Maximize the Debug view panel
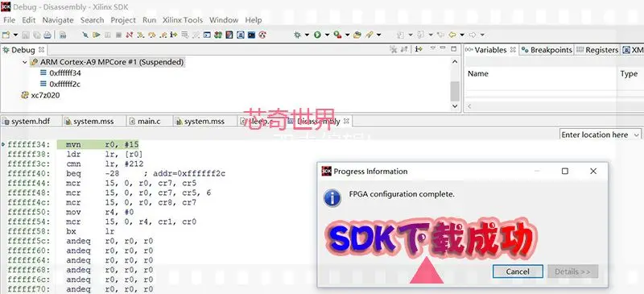The image size is (644, 294). 453,49
